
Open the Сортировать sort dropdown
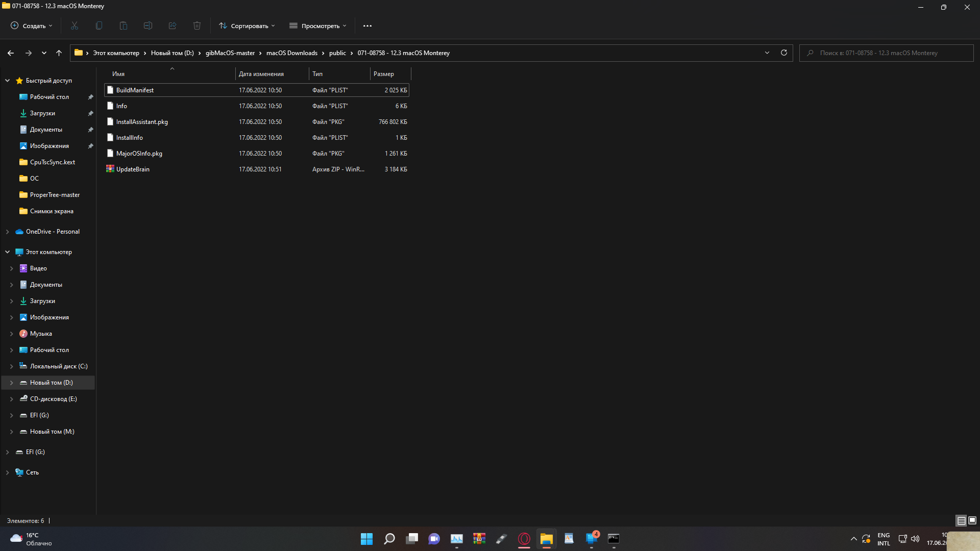(x=247, y=26)
